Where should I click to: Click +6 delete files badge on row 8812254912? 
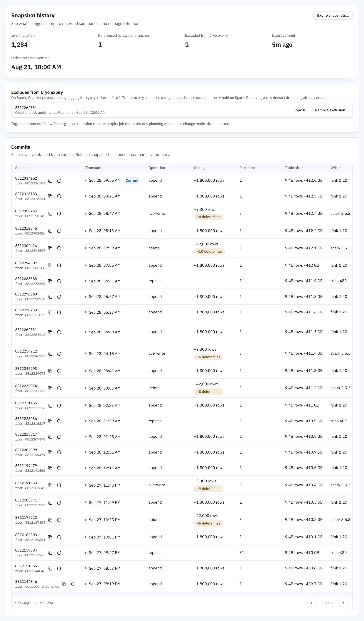pyautogui.click(x=209, y=357)
